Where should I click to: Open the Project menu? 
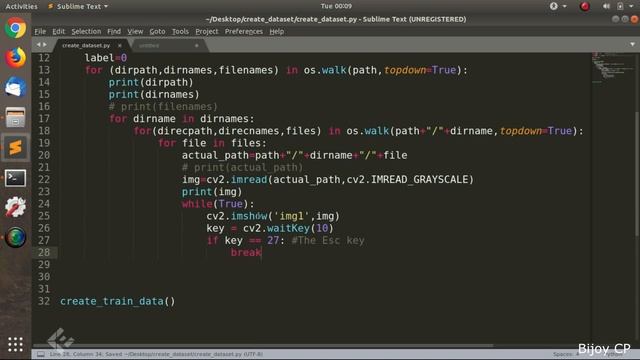click(207, 31)
